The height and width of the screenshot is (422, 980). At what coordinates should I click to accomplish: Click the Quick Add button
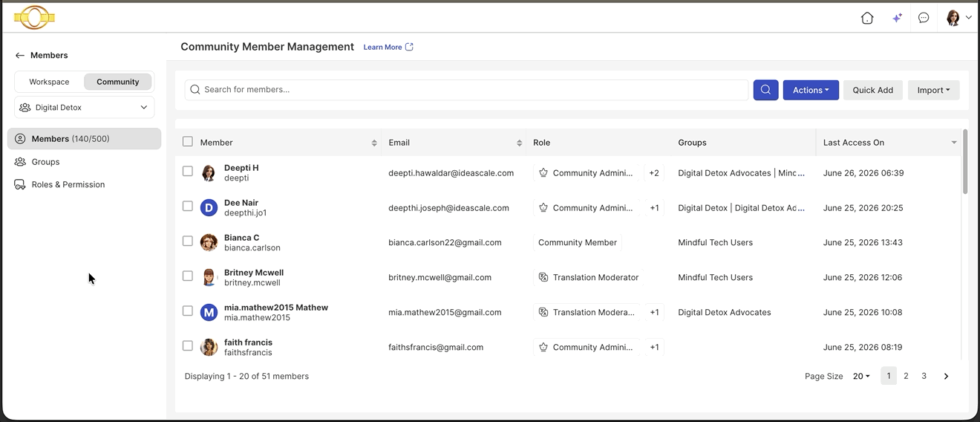pos(873,90)
